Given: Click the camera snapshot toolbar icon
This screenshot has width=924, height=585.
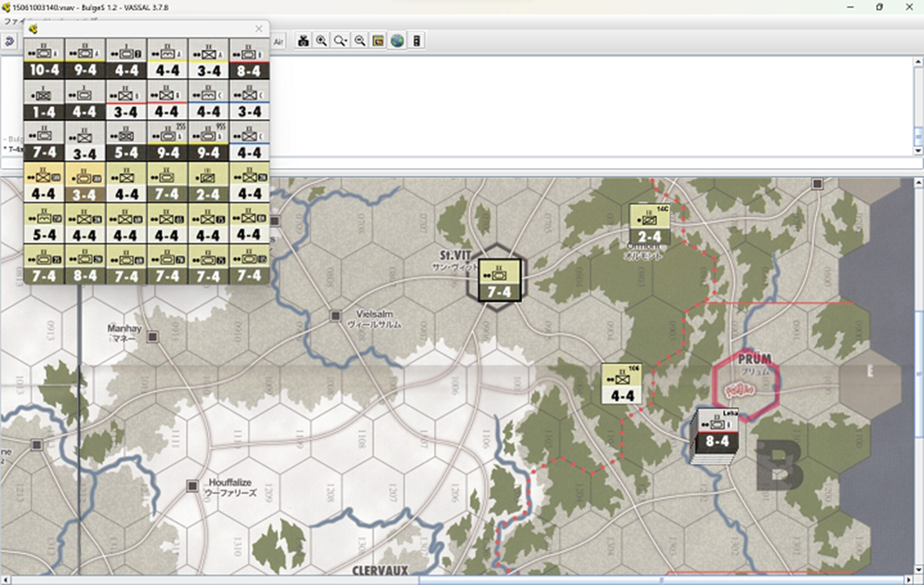Looking at the screenshot, I should click(x=303, y=41).
